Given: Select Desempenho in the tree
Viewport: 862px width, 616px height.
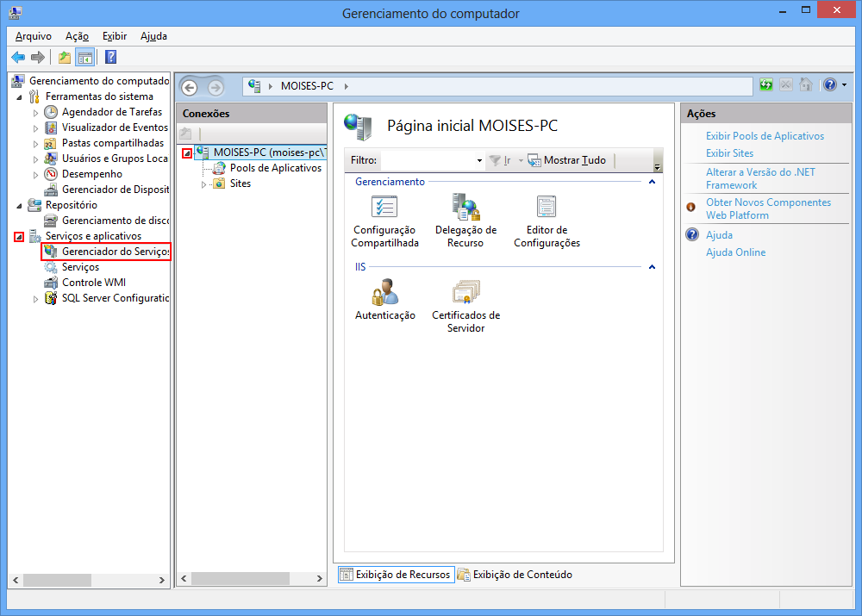Looking at the screenshot, I should 92,174.
